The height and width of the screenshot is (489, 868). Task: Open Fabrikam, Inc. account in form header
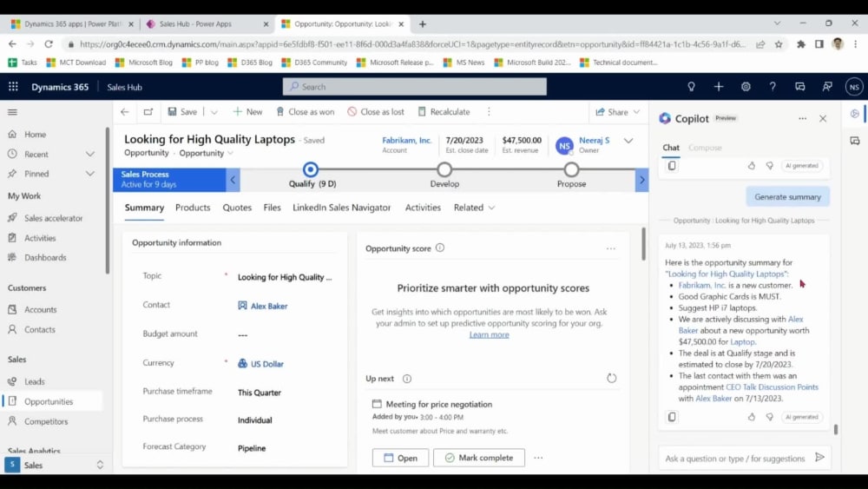point(406,140)
